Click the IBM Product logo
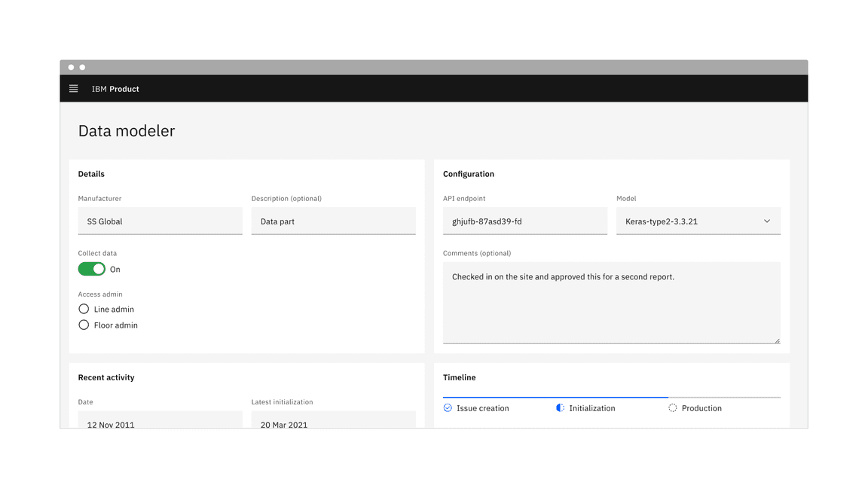The image size is (868, 488). tap(115, 88)
